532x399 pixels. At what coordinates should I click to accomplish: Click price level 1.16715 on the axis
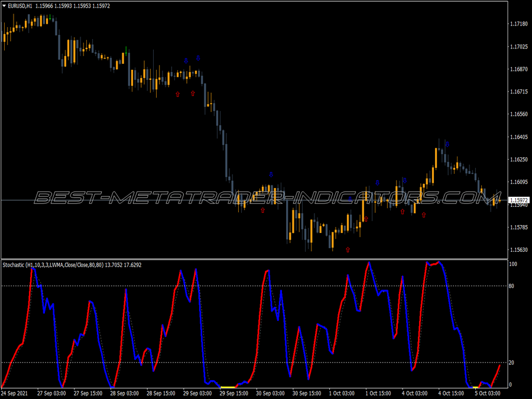pyautogui.click(x=519, y=92)
